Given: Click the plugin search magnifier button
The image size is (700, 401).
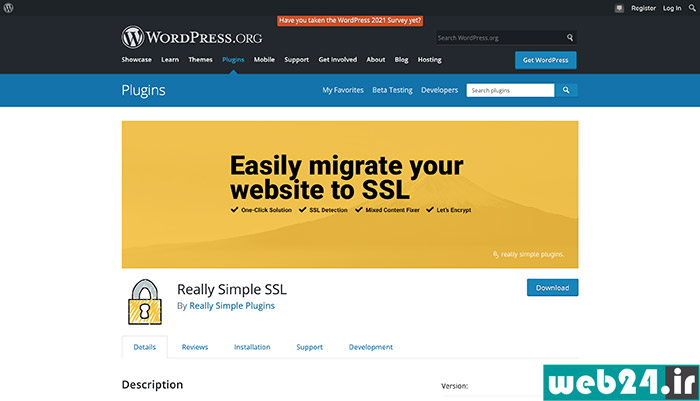Looking at the screenshot, I should (566, 90).
